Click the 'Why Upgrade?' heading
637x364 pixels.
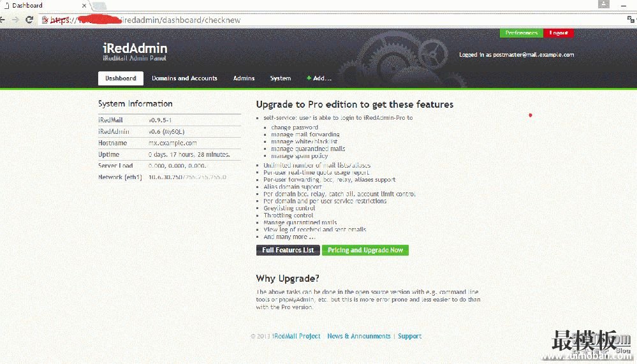click(288, 279)
